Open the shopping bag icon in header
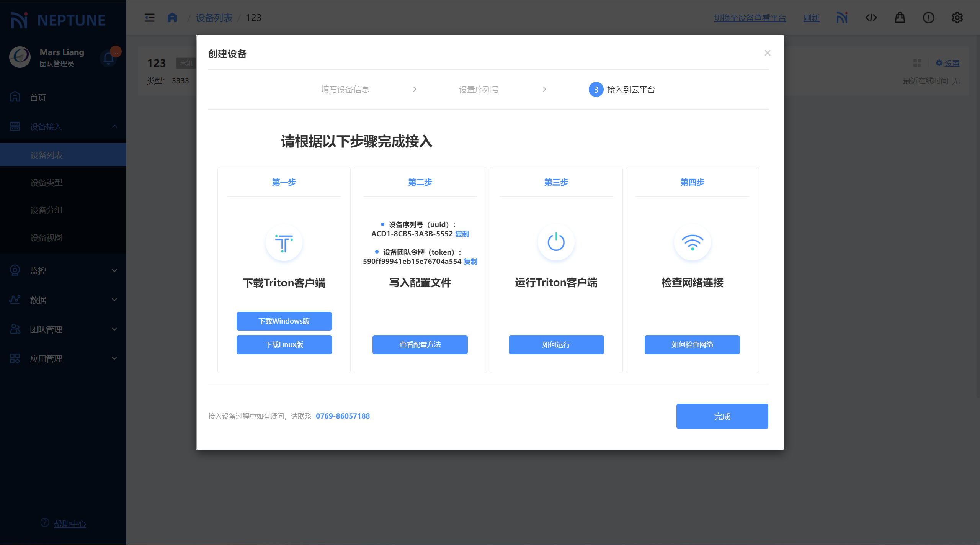This screenshot has width=980, height=545. 900,18
